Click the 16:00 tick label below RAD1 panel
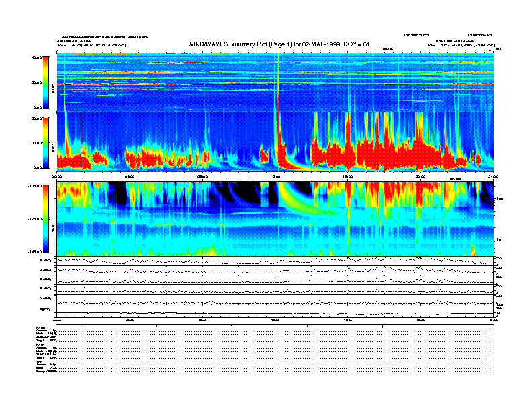This screenshot has width=532, height=411. tap(348, 177)
